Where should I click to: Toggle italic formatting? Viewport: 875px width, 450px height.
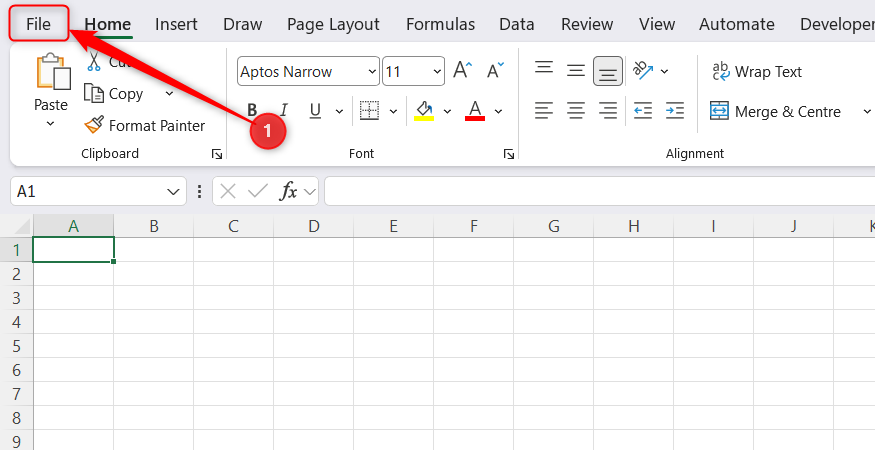(284, 111)
